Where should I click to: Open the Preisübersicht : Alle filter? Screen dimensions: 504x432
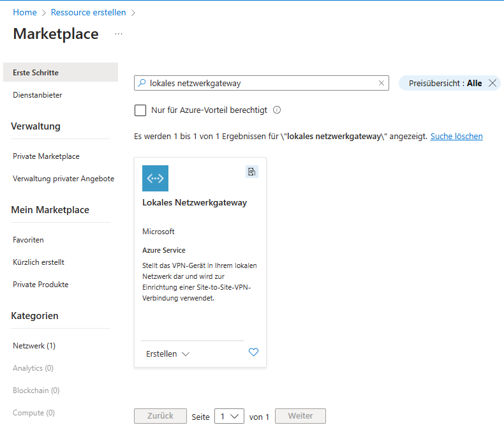pyautogui.click(x=445, y=83)
